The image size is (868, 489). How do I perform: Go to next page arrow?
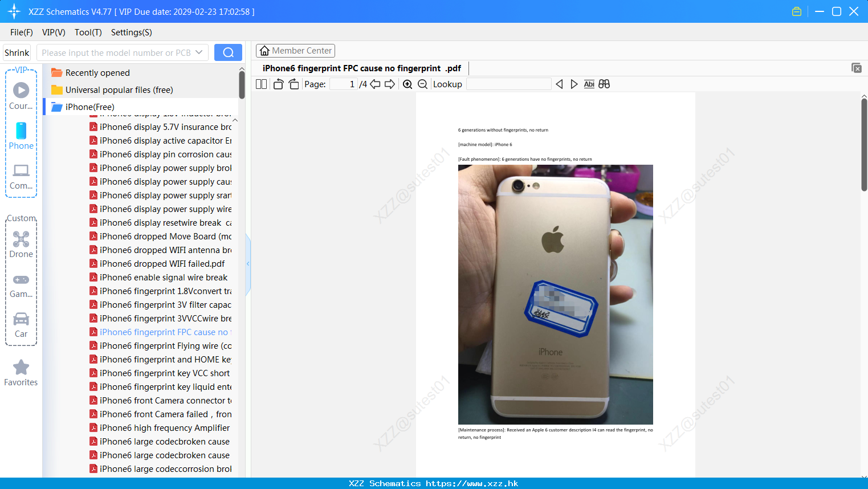tap(390, 84)
